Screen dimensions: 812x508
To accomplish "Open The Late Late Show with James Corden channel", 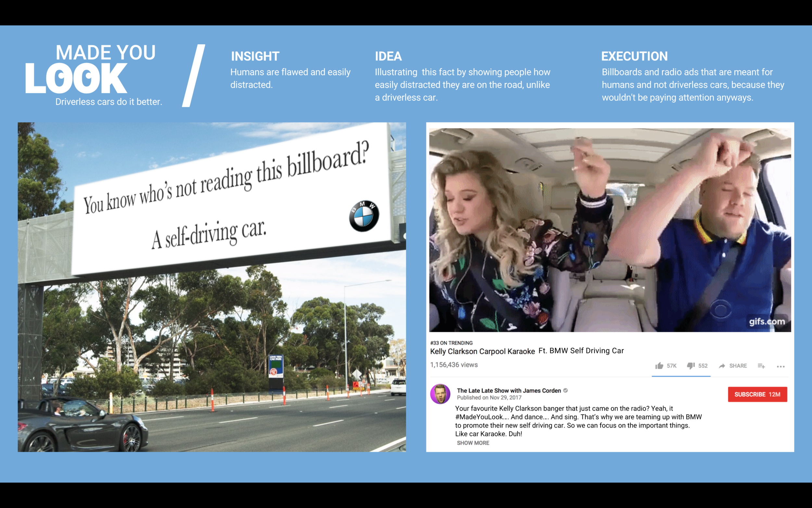I will [509, 390].
